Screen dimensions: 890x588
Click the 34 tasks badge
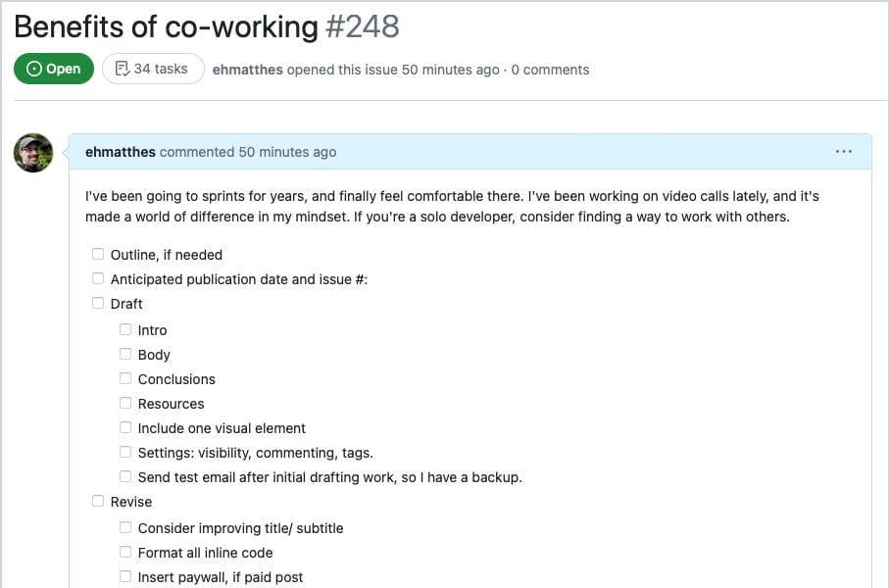click(x=153, y=69)
